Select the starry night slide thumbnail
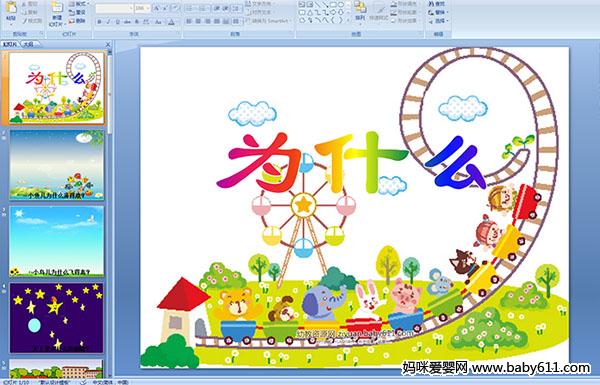 pyautogui.click(x=56, y=318)
